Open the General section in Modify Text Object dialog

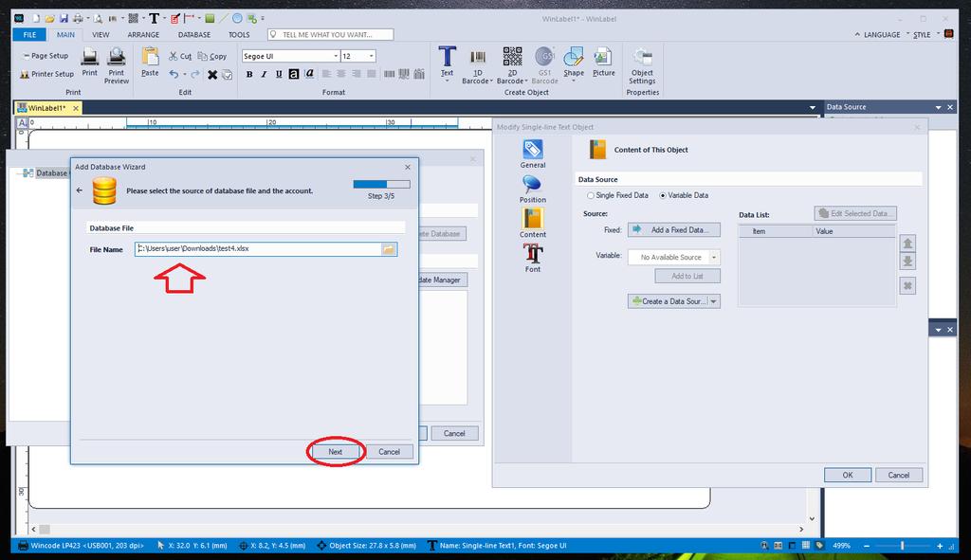[533, 154]
